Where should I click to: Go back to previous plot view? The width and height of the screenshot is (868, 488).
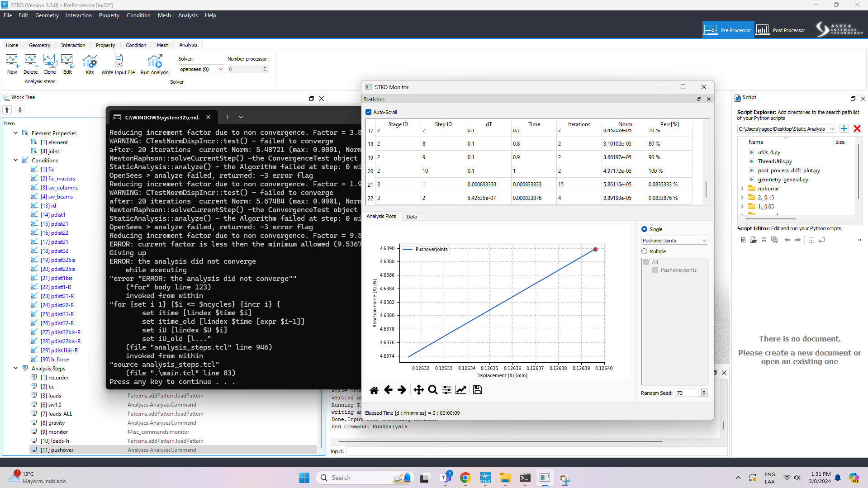click(x=388, y=390)
